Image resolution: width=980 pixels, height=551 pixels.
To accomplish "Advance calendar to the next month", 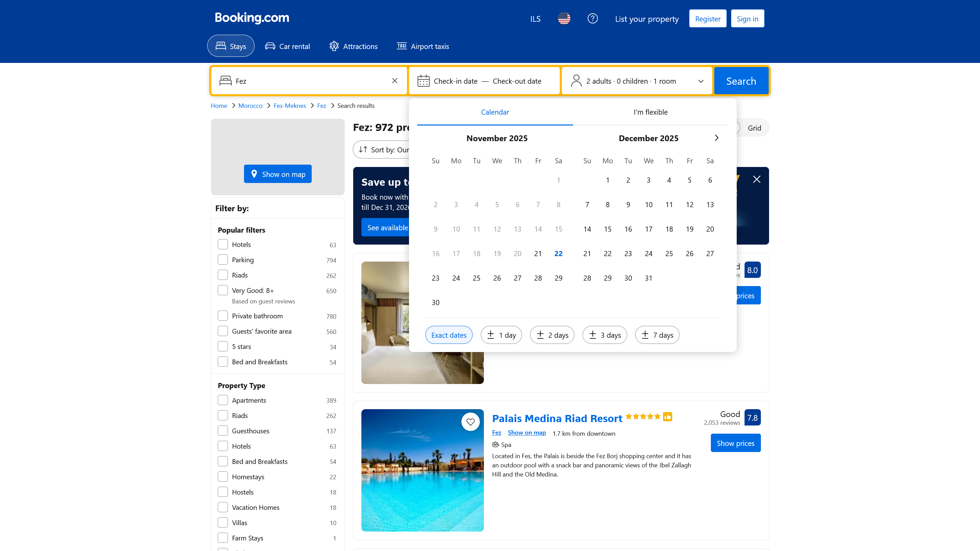I will tap(717, 138).
